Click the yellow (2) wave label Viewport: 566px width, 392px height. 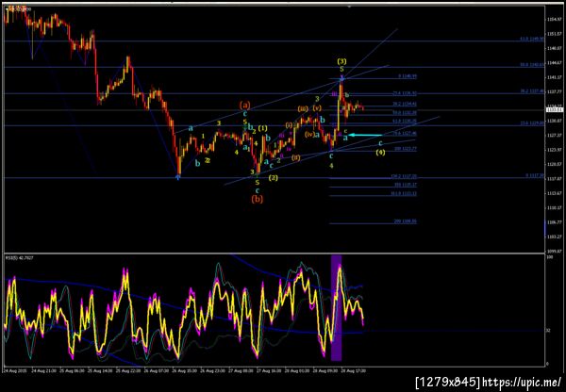[x=274, y=177]
